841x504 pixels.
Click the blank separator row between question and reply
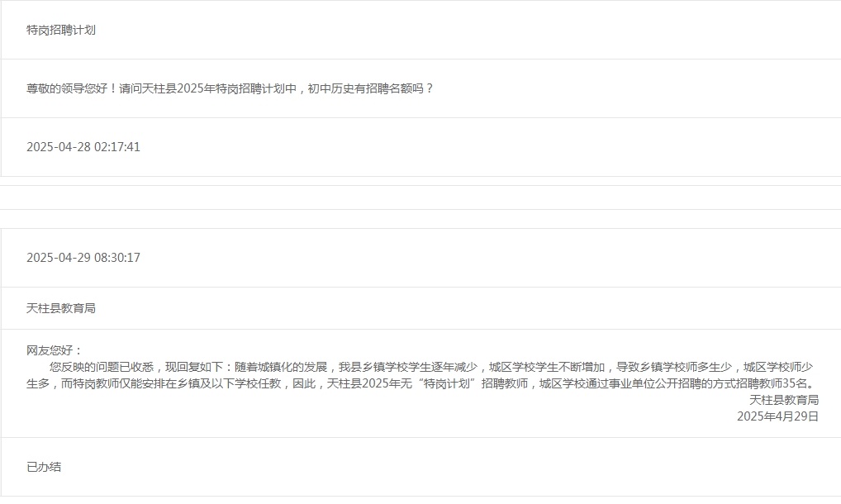(420, 197)
